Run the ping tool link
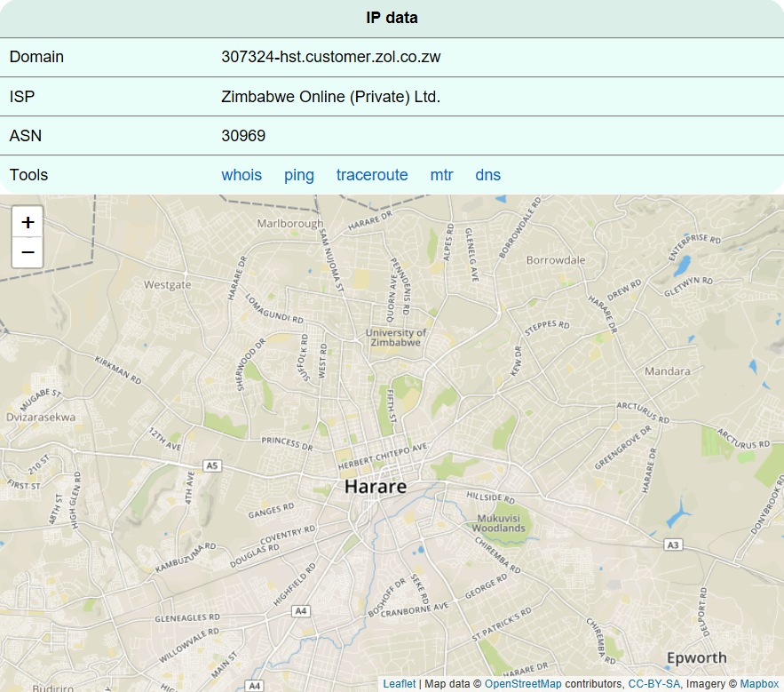The height and width of the screenshot is (692, 784). pyautogui.click(x=299, y=175)
